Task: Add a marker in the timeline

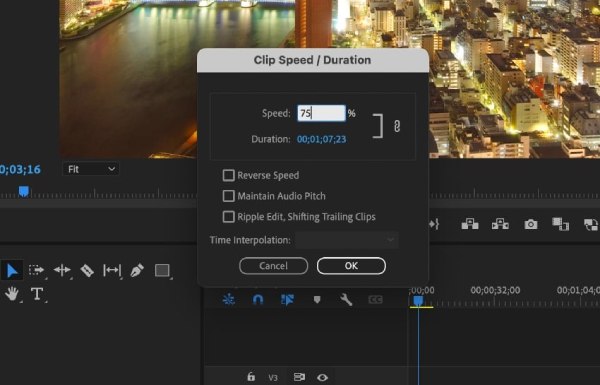Action: click(317, 299)
